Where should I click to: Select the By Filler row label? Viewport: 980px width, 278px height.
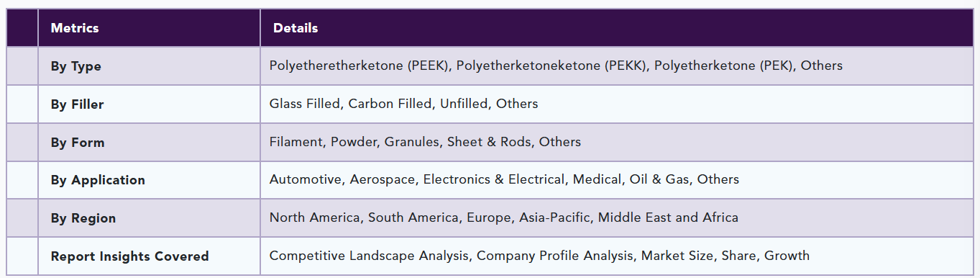pos(77,104)
